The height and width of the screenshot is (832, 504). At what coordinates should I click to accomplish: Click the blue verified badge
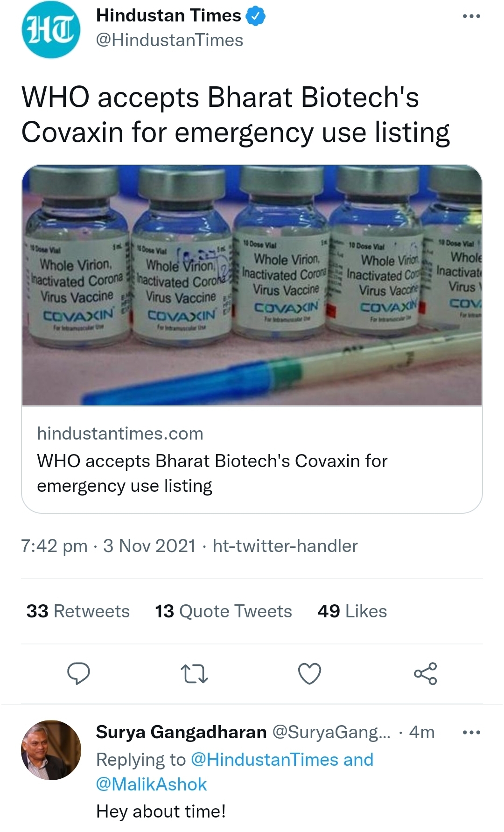click(255, 16)
